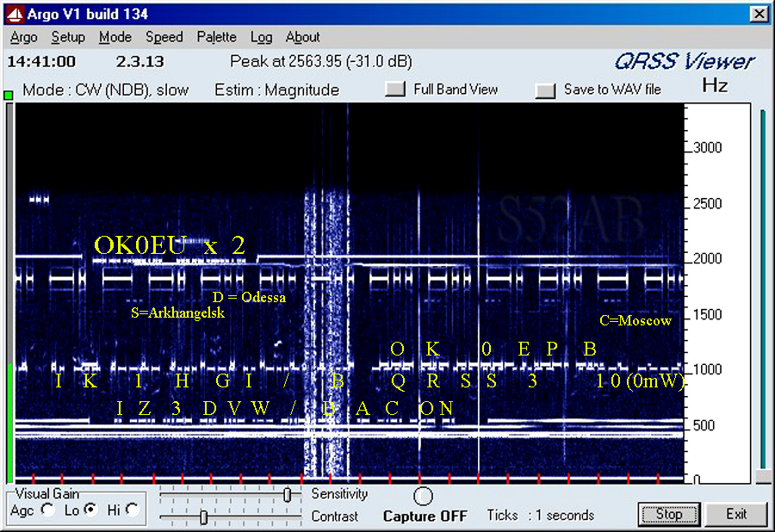The width and height of the screenshot is (775, 532).
Task: Select the Lo visual gain option
Action: (x=90, y=510)
